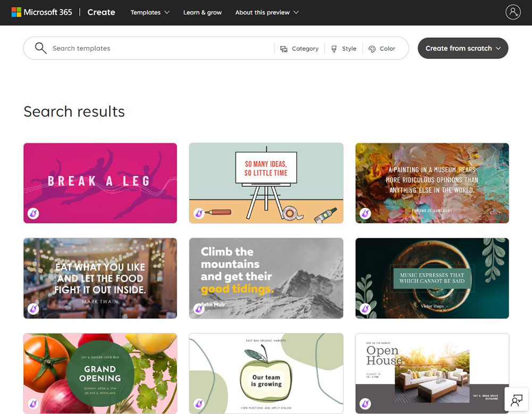This screenshot has width=532, height=414.
Task: Click the Designer badge on Grand Opening template
Action: 33,404
